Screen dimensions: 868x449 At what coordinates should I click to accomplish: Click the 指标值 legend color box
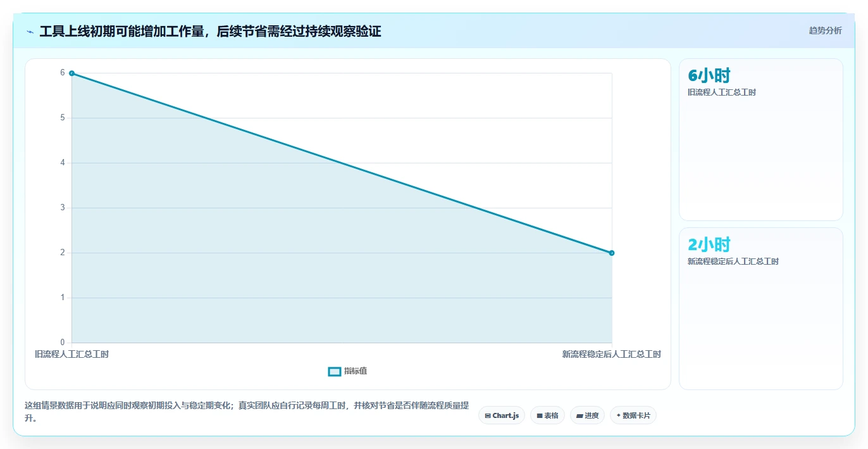(335, 371)
